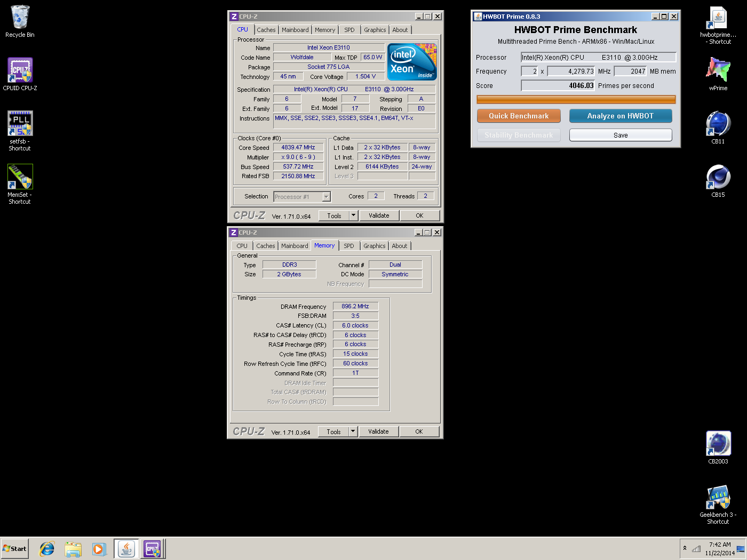747x560 pixels.
Task: Switch to About tab in top CPU-Z window
Action: pyautogui.click(x=400, y=30)
